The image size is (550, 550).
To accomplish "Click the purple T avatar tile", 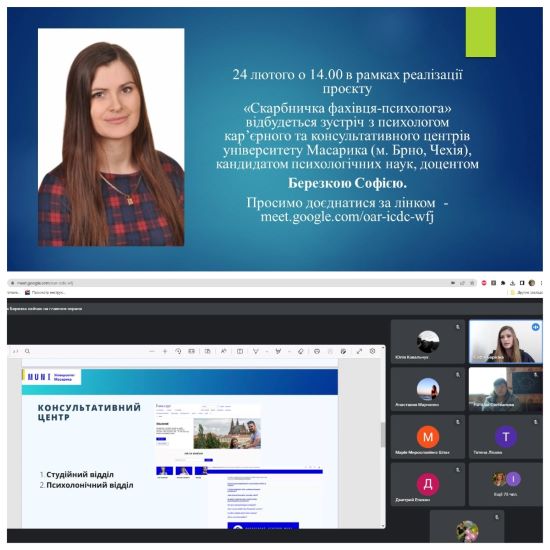I will point(505,437).
